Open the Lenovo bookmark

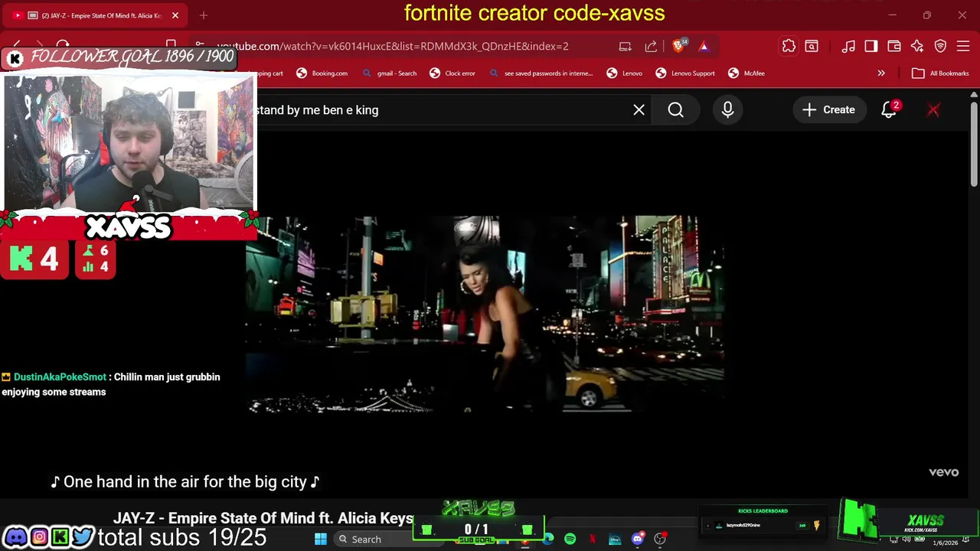pos(625,73)
